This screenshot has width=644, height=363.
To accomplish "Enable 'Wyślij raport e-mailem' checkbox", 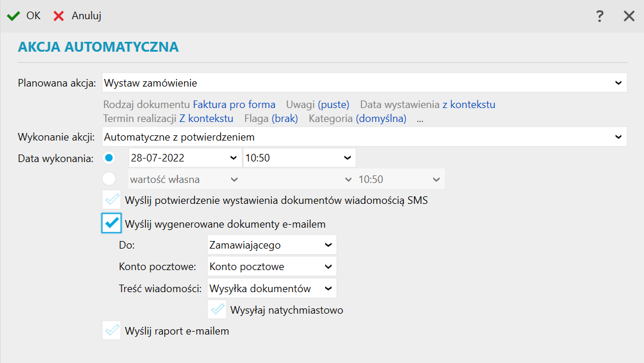I will [x=111, y=331].
